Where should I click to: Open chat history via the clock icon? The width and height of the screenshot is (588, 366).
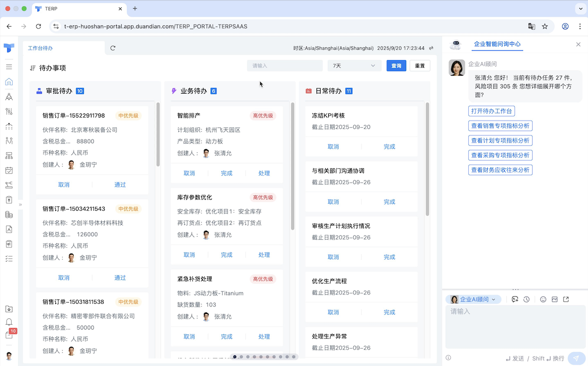(x=527, y=299)
